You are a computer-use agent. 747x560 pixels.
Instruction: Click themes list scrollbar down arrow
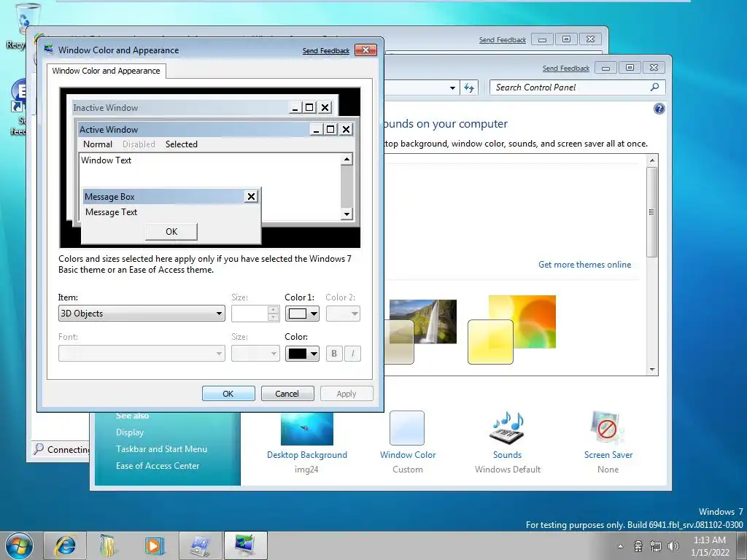click(651, 370)
